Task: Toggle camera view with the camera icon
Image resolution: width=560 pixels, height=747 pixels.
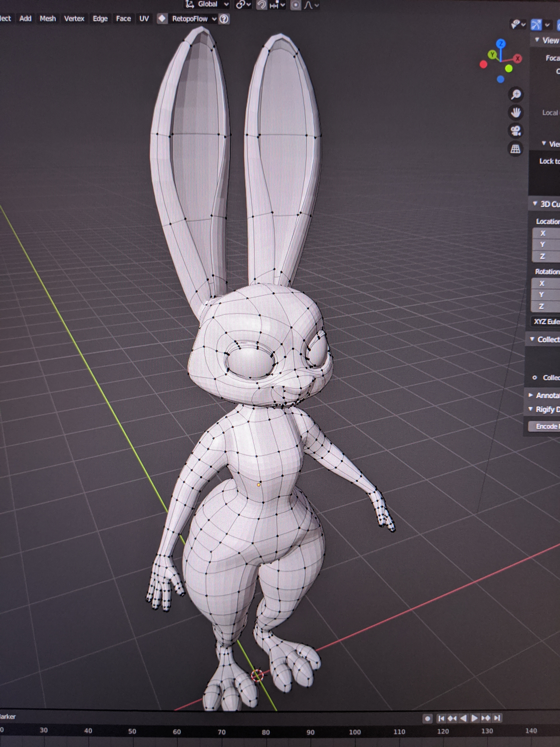Action: [x=516, y=131]
